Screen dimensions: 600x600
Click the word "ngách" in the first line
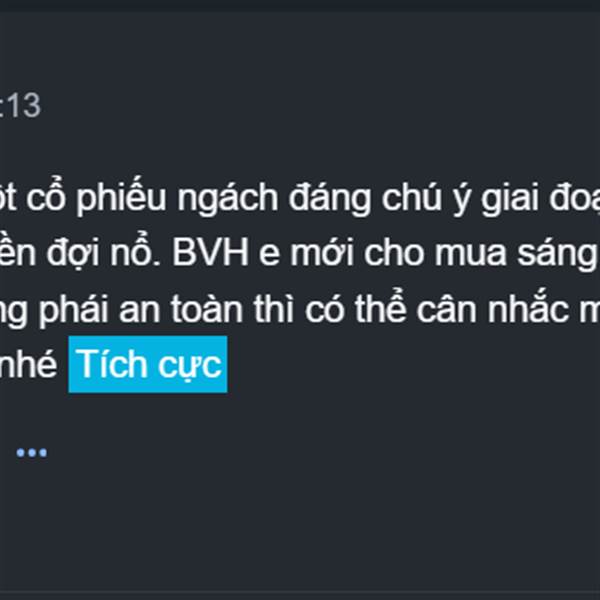[x=227, y=199]
